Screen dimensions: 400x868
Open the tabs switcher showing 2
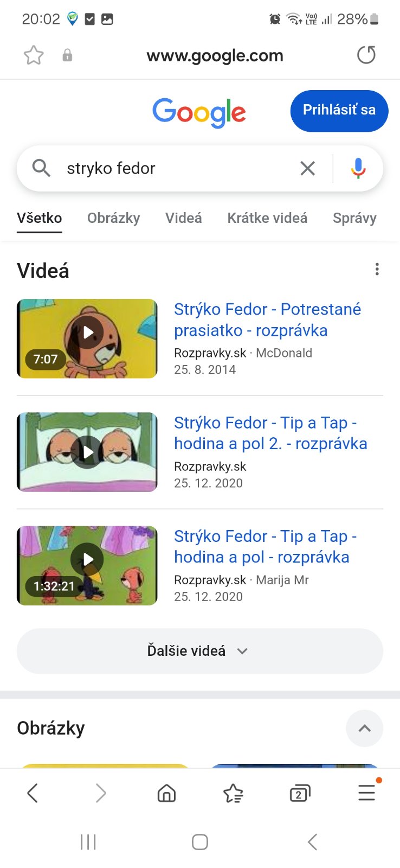pyautogui.click(x=300, y=793)
